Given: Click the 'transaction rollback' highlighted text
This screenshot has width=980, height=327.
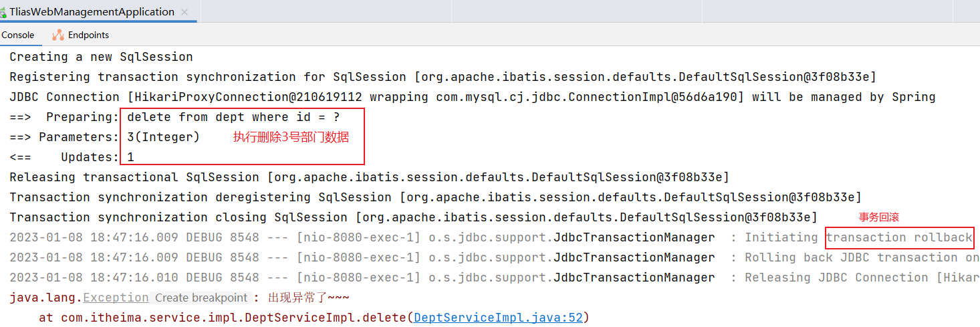Looking at the screenshot, I should click(898, 237).
